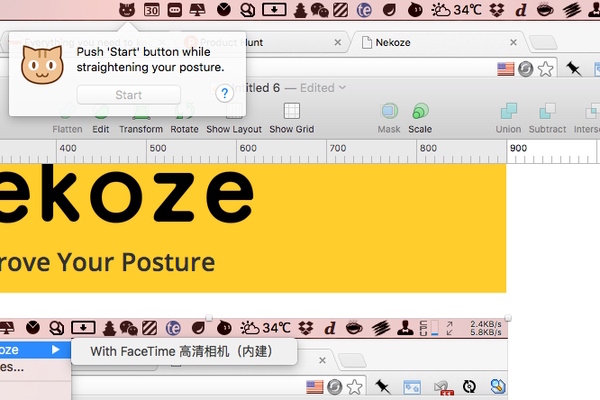Click the Flatten toolbar item

pyautogui.click(x=67, y=119)
